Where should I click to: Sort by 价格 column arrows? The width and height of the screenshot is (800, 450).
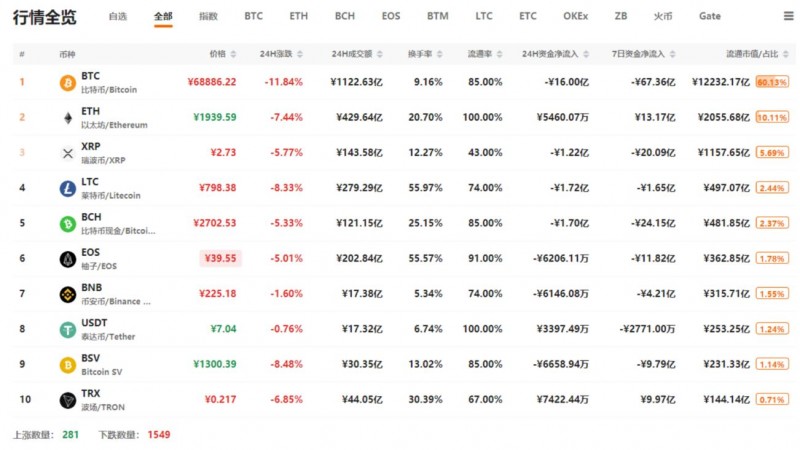[234, 53]
